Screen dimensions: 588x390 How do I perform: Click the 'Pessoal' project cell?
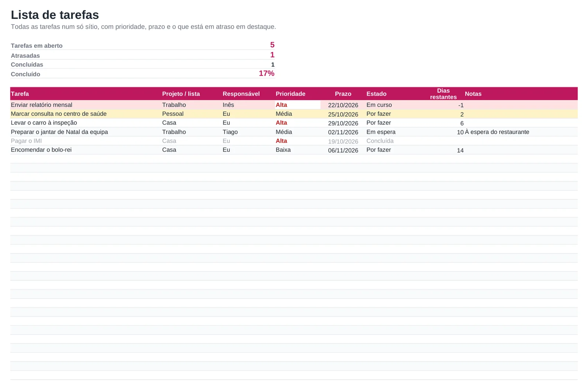[173, 114]
